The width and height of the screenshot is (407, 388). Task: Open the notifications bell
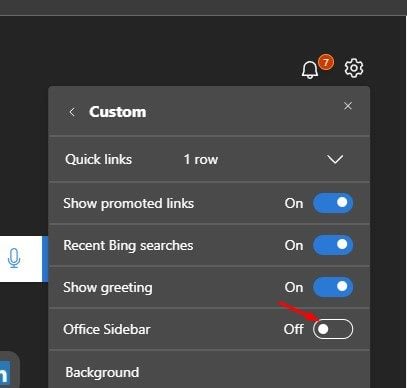pos(310,70)
